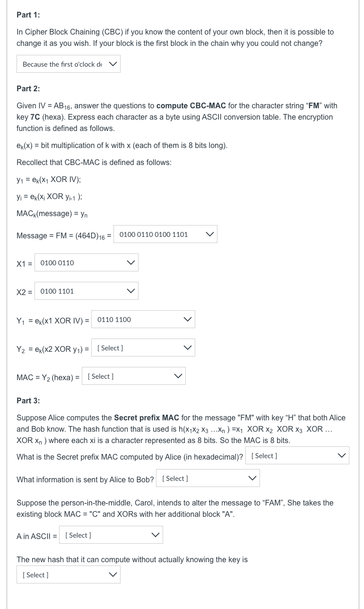Click the Select placeholder under the new hash text

point(35,574)
